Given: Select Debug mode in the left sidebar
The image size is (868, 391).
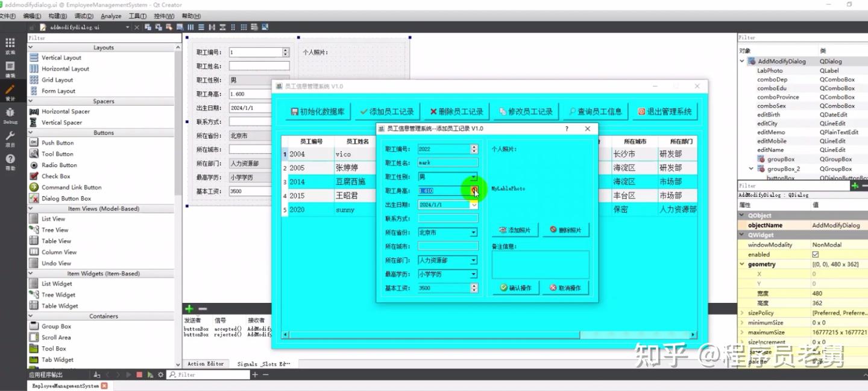Looking at the screenshot, I should (x=11, y=116).
